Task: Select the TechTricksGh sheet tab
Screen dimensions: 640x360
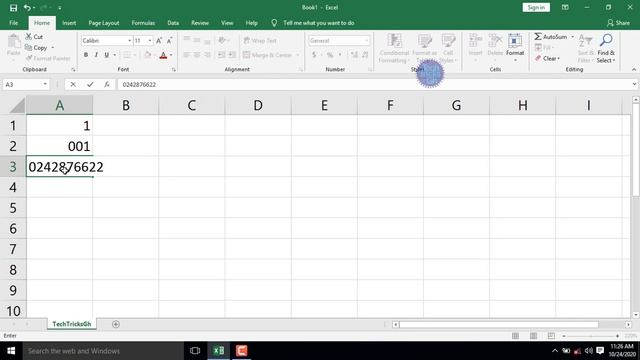Action: 71,324
